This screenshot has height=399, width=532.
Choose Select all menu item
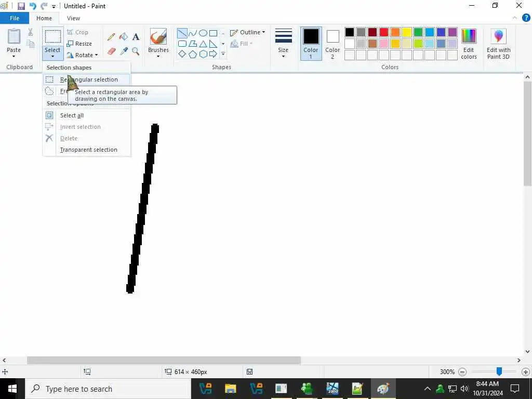pos(87,115)
